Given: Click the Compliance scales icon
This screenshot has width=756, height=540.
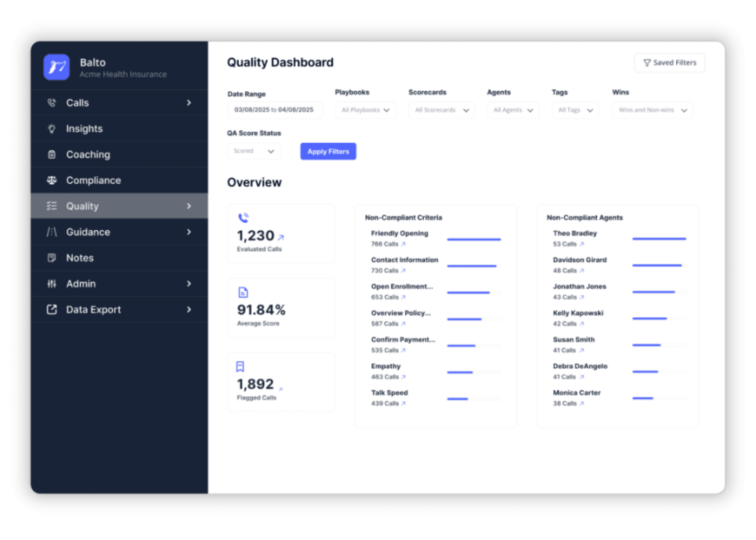Looking at the screenshot, I should [51, 180].
